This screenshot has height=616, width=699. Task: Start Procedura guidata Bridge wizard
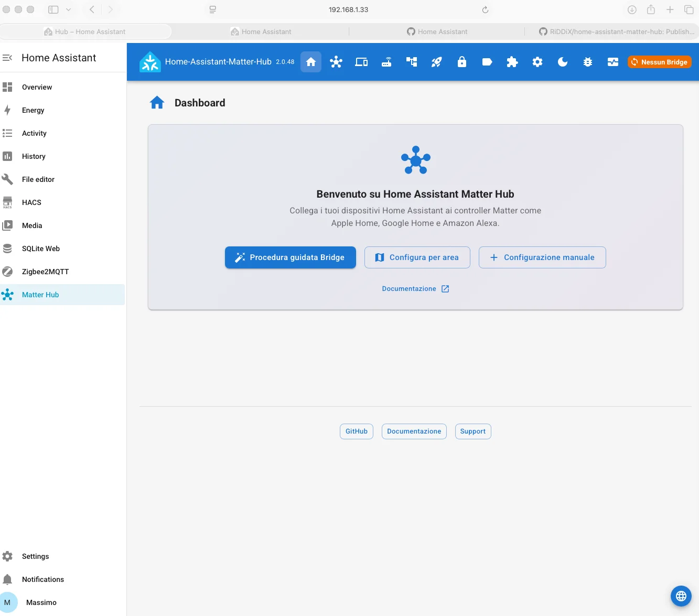[x=291, y=257]
